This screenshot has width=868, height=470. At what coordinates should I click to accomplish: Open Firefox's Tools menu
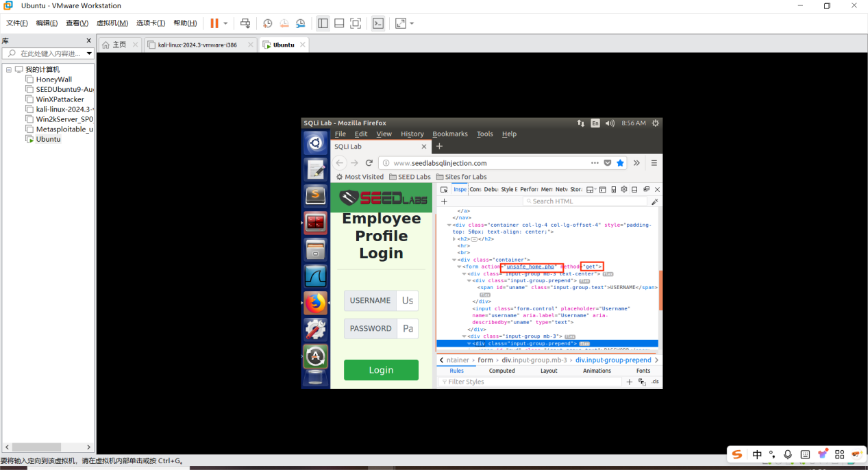click(484, 134)
